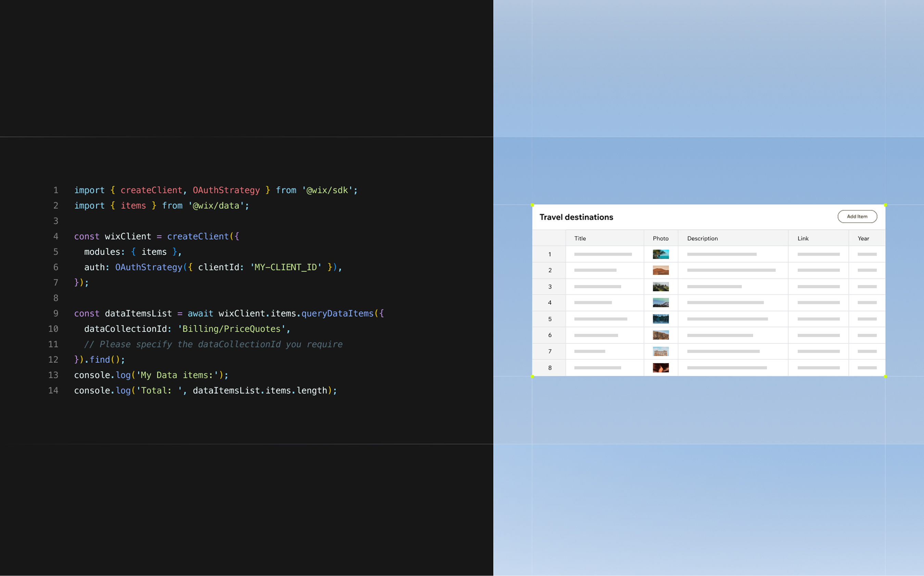This screenshot has height=576, width=924.
Task: Select table row number 7
Action: (x=549, y=351)
